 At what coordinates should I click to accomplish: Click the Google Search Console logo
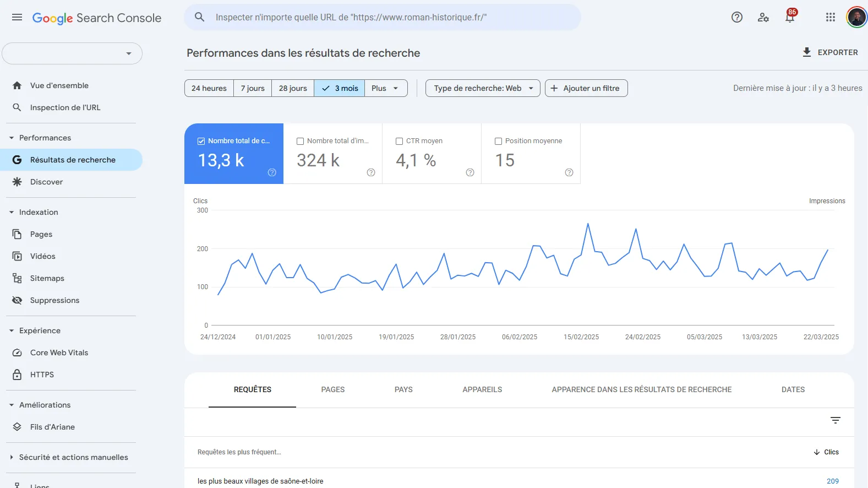97,18
